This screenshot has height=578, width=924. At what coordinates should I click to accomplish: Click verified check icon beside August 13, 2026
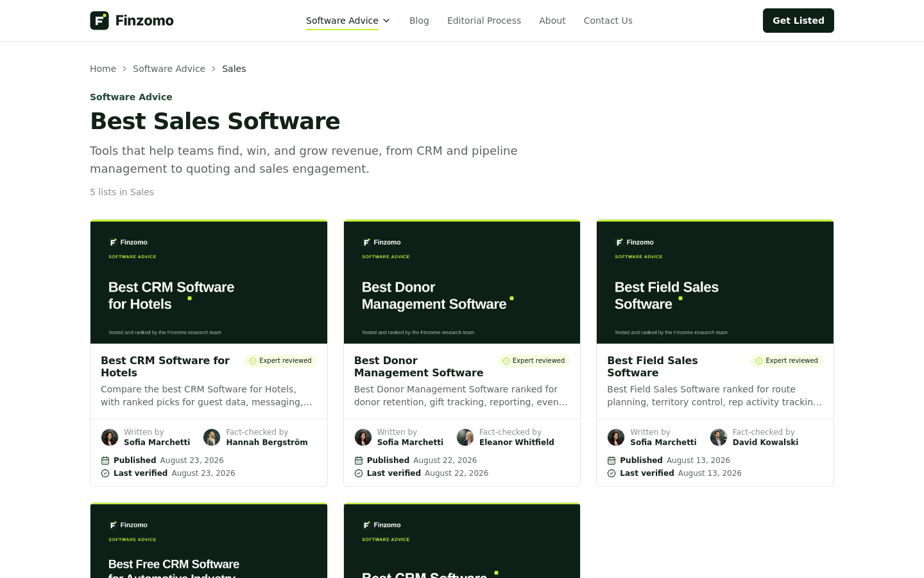pyautogui.click(x=612, y=473)
